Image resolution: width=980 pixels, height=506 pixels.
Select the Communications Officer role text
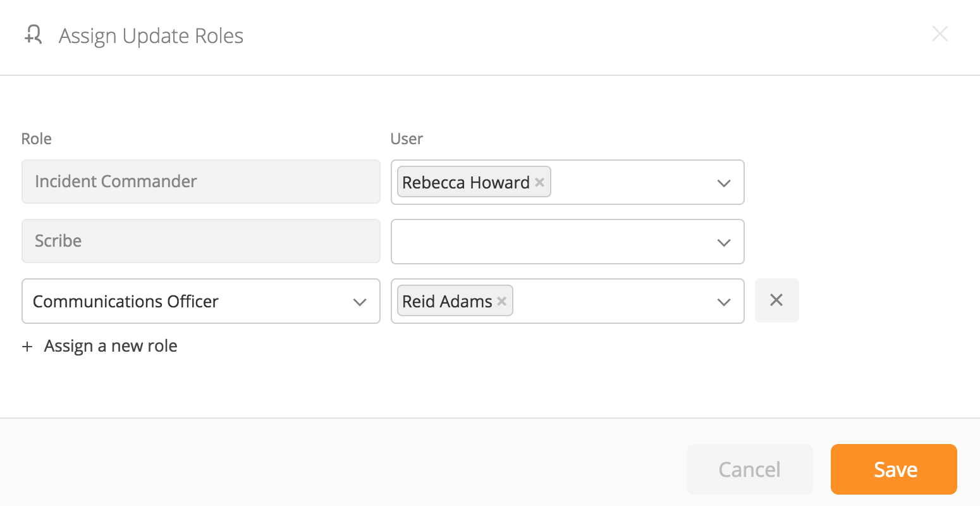tap(126, 302)
